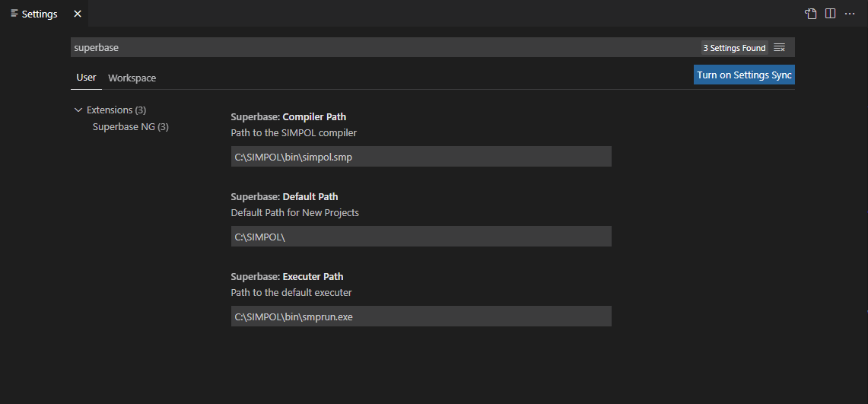The height and width of the screenshot is (404, 868).
Task: Select the User settings tab
Action: 86,78
